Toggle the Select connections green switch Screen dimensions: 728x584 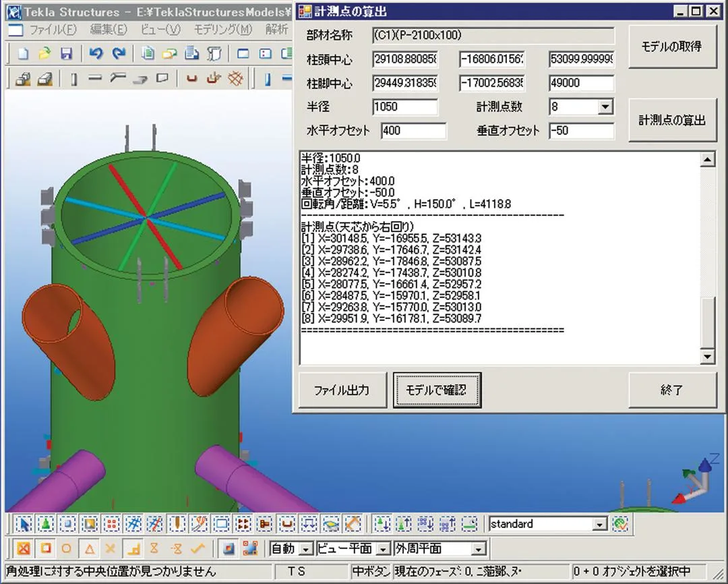(45, 524)
